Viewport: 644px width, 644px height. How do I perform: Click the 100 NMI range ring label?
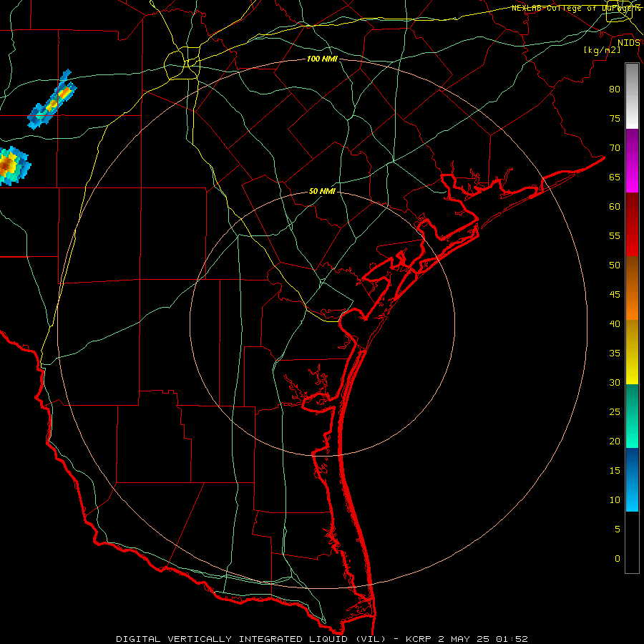[322, 59]
